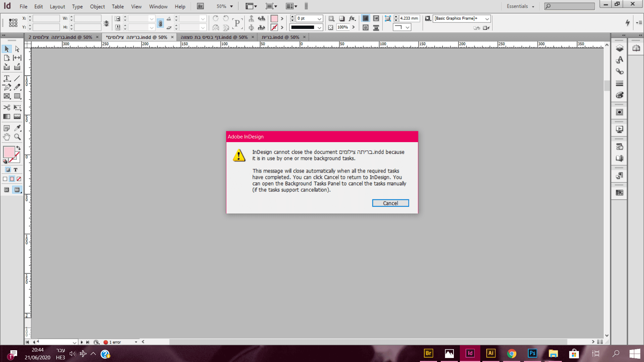The width and height of the screenshot is (644, 362).
Task: Click the pink fill color swatch
Action: coord(9,152)
